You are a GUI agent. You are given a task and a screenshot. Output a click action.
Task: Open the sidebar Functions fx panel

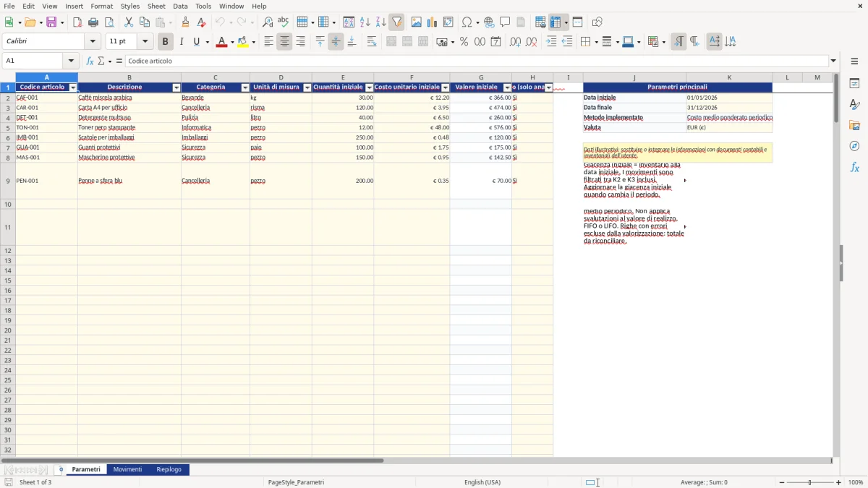pos(854,168)
